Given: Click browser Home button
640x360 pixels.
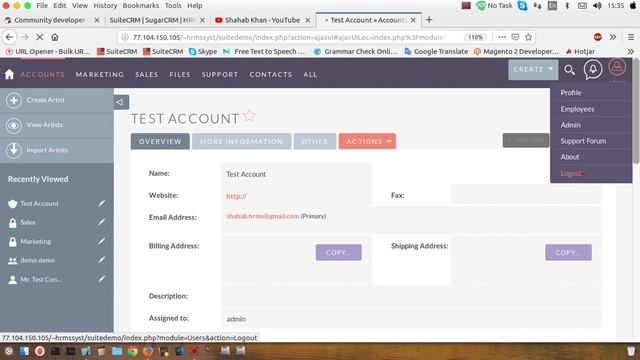Looking at the screenshot, I should 55,37.
